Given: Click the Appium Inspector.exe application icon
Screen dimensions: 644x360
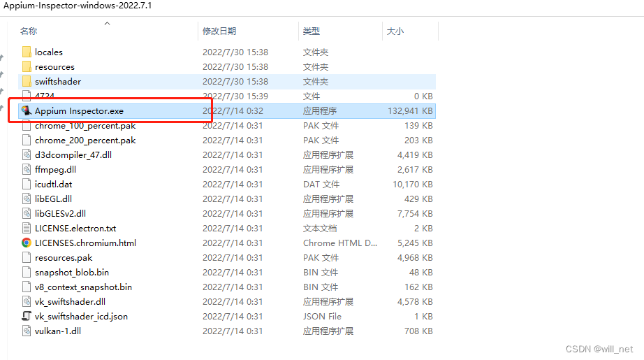Looking at the screenshot, I should [x=27, y=110].
